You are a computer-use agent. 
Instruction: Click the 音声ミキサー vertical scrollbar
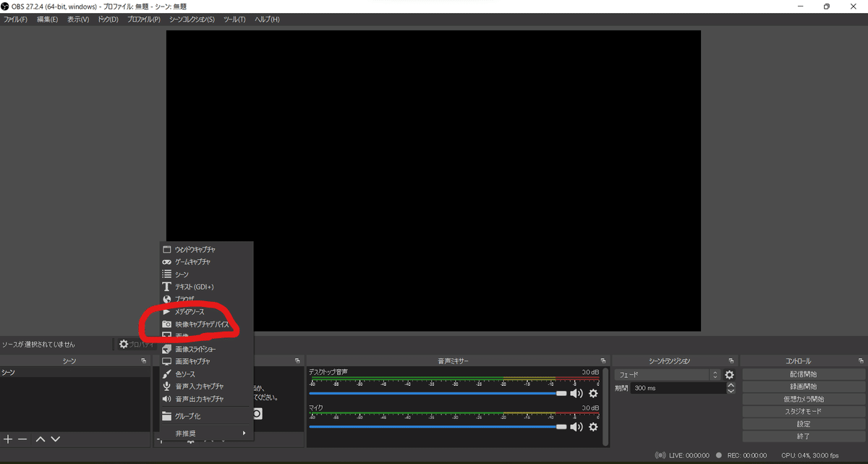(x=606, y=405)
